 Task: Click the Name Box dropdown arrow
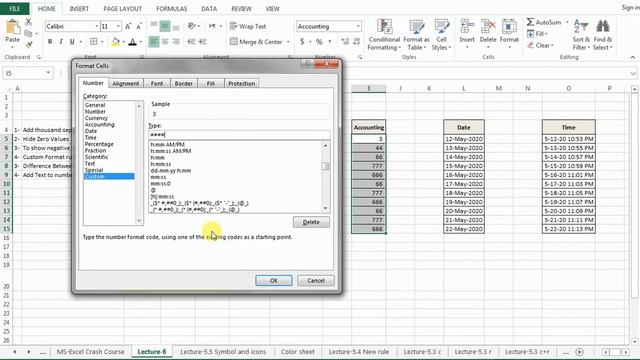pos(48,73)
